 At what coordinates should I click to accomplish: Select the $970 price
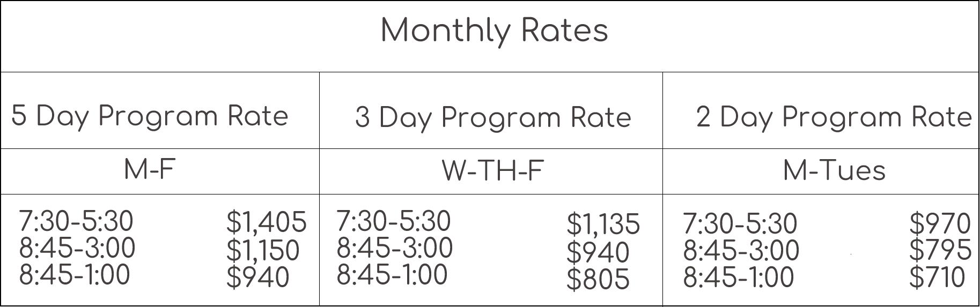click(x=940, y=224)
